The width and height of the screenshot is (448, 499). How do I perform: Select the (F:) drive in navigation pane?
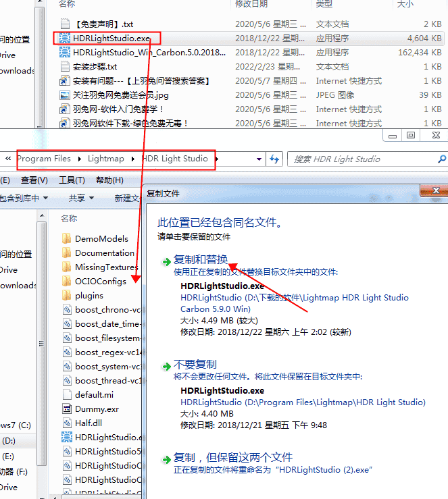pyautogui.click(x=14, y=471)
